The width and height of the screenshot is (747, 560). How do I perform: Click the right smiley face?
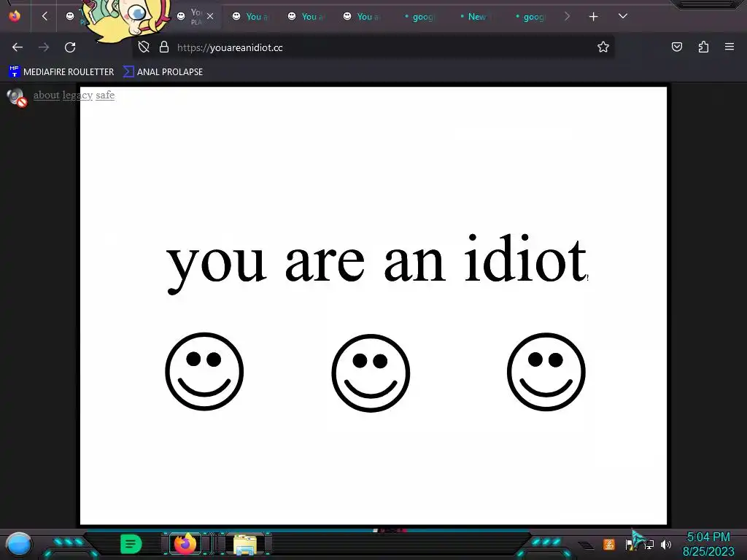coord(546,372)
